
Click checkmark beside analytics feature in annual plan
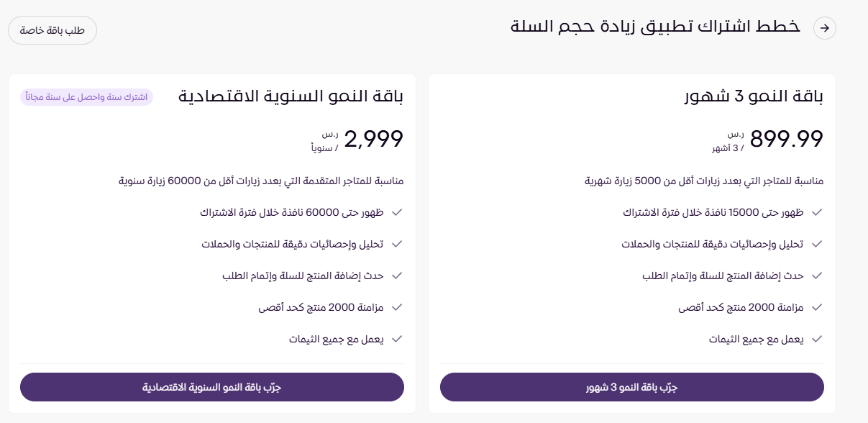tap(396, 245)
